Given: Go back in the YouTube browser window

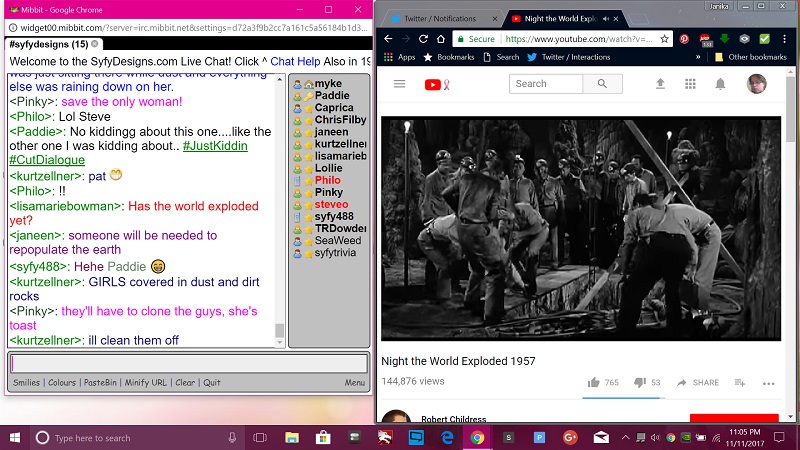Looking at the screenshot, I should pos(388,39).
